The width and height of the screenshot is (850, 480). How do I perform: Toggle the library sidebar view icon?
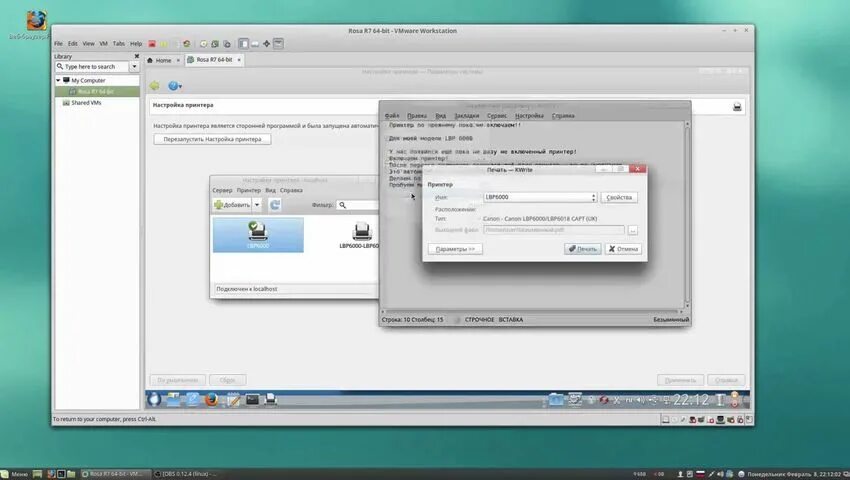(x=243, y=44)
